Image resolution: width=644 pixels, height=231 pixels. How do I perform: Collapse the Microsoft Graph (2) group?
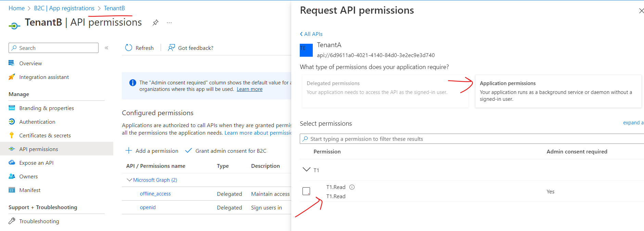tap(129, 180)
